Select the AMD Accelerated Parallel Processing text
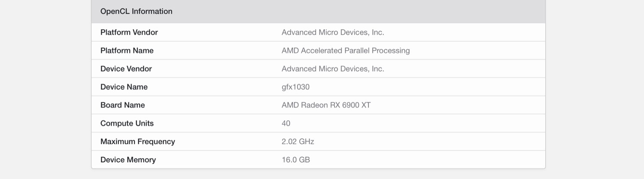This screenshot has width=644, height=179. click(346, 50)
